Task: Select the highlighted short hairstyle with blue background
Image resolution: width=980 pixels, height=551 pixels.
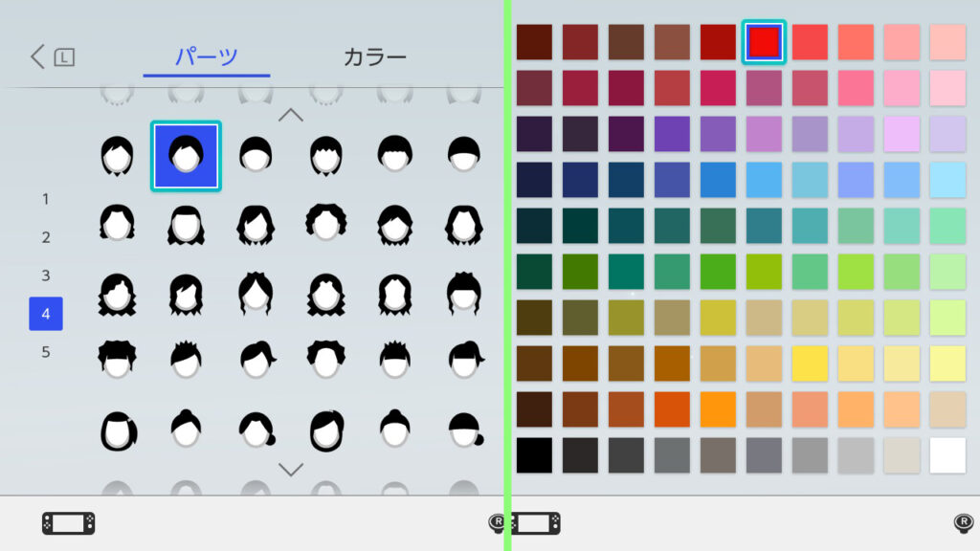Action: pos(187,156)
